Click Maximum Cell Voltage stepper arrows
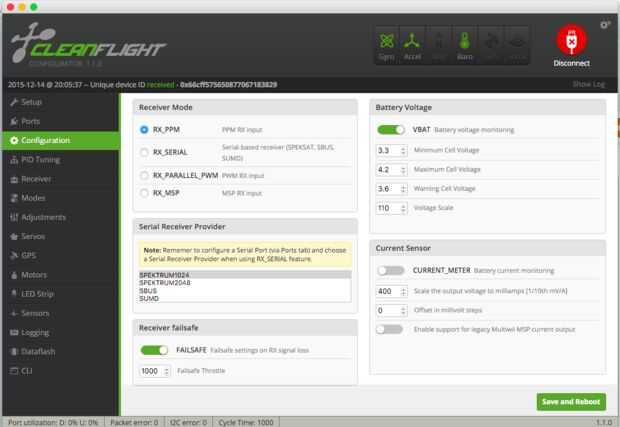620x427 pixels. tap(403, 170)
